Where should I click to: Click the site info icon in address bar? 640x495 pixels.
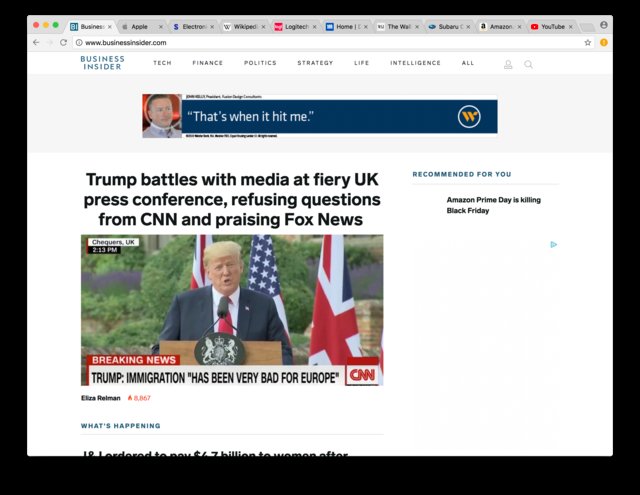click(x=79, y=42)
